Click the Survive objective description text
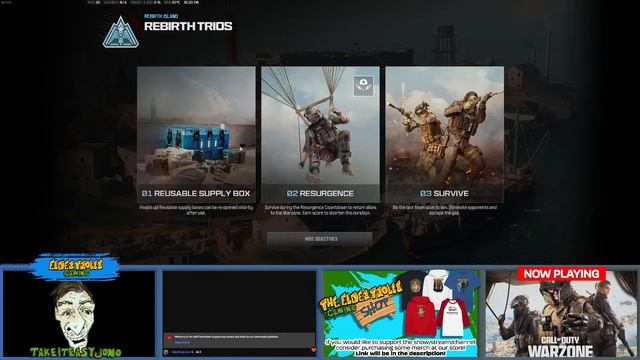The width and height of the screenshot is (640, 360). 444,210
